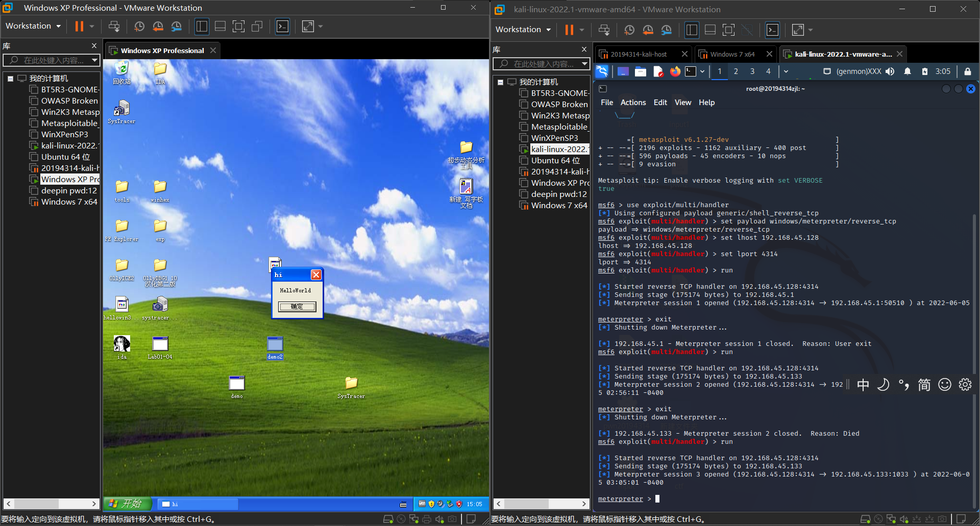Enter full screen in Kali VMware toolbar
980x526 pixels.
pos(728,30)
